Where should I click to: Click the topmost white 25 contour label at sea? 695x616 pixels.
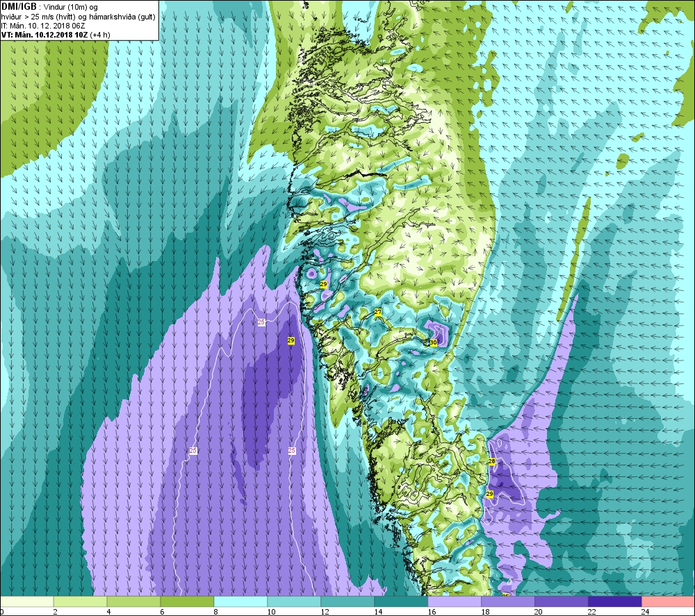[261, 322]
